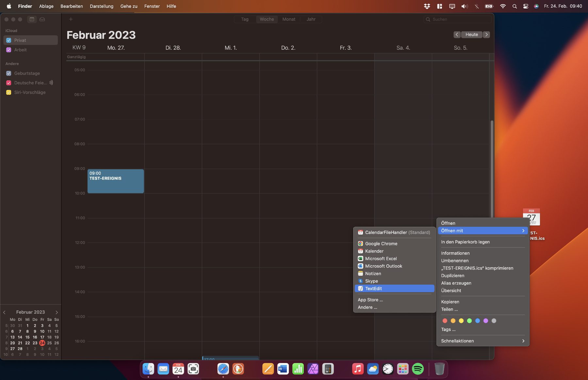Choose Umbenennen in context menu
Screen dimensions: 588x380
click(x=483, y=261)
